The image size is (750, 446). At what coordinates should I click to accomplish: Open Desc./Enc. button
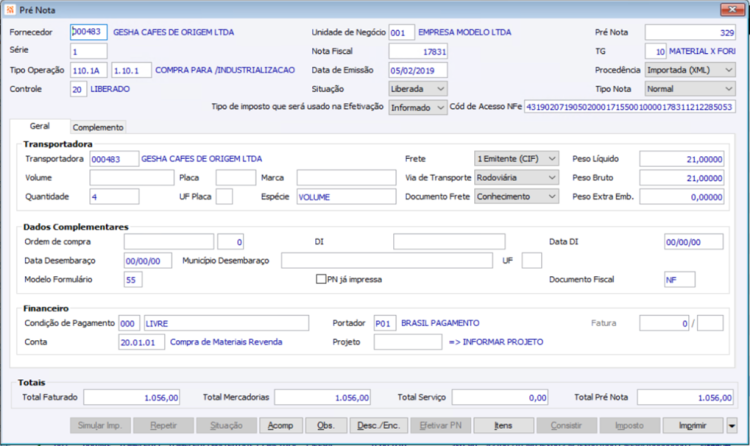pos(378,425)
